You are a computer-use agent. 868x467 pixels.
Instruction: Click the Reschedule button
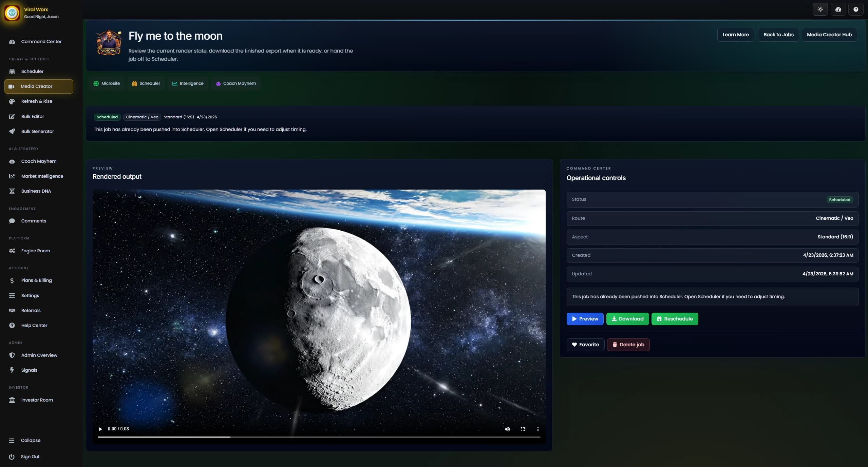click(x=675, y=319)
